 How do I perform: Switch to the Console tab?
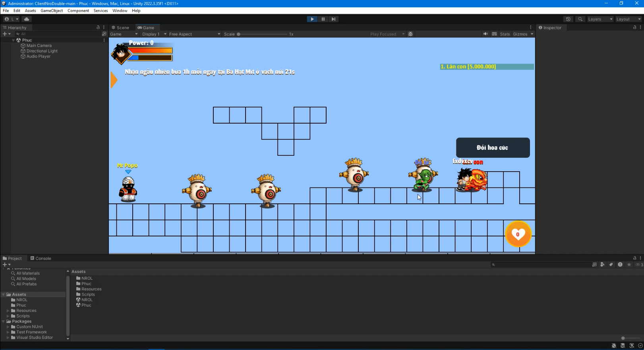41,258
